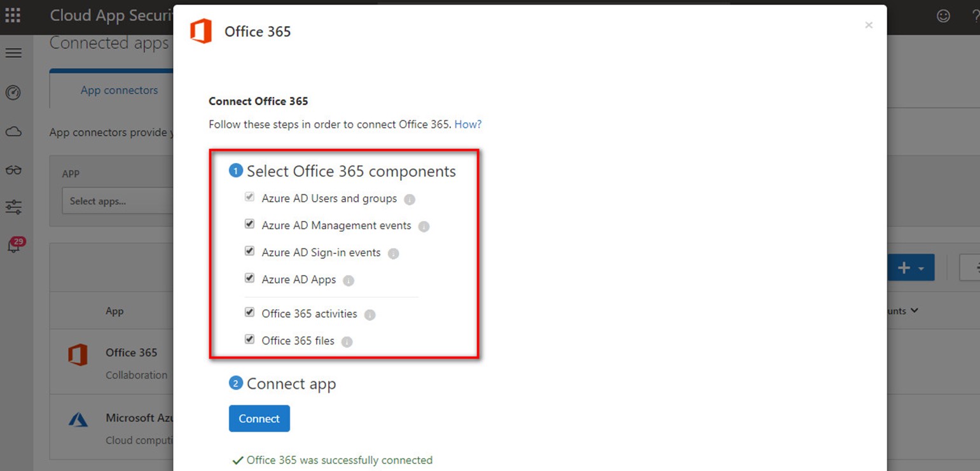The height and width of the screenshot is (471, 980).
Task: Switch to the App connectors tab
Action: pos(119,90)
